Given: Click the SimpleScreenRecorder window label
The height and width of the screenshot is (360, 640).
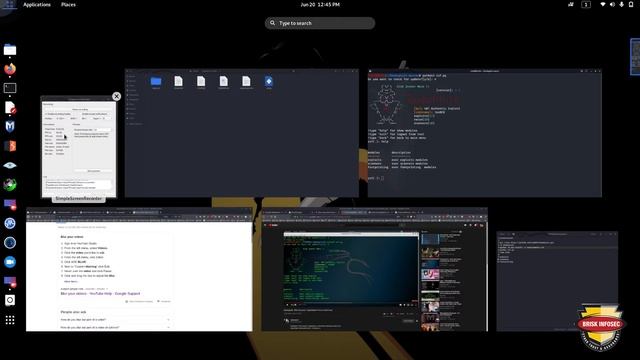Looking at the screenshot, I should (78, 198).
